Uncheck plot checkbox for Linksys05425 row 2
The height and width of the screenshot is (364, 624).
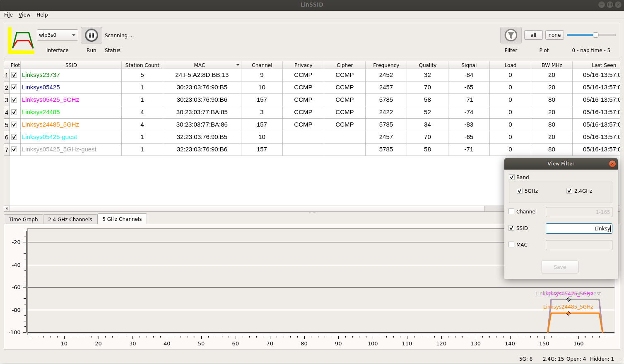(14, 87)
